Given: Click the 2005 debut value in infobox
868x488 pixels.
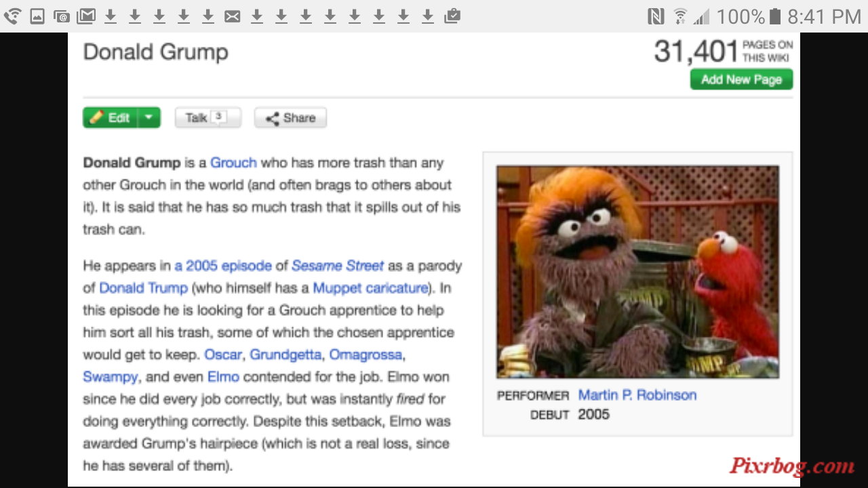Looking at the screenshot, I should point(594,414).
